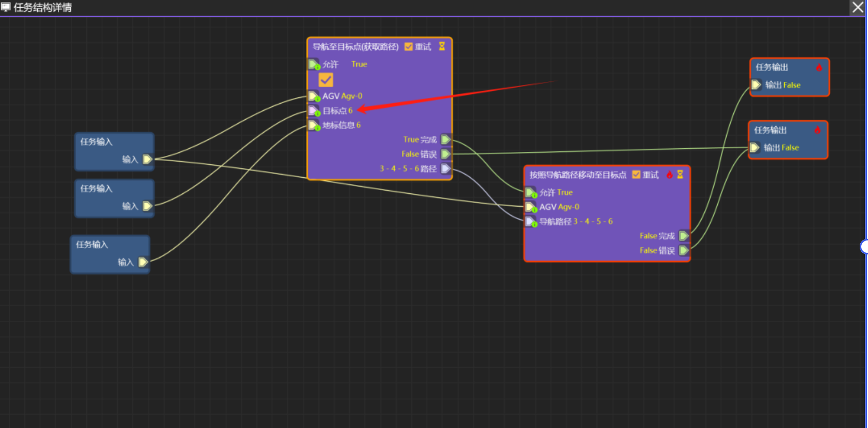This screenshot has width=868, height=428.
Task: Toggle 重试 checkbox on 按照导航路径移动至目标点 node
Action: coord(636,175)
